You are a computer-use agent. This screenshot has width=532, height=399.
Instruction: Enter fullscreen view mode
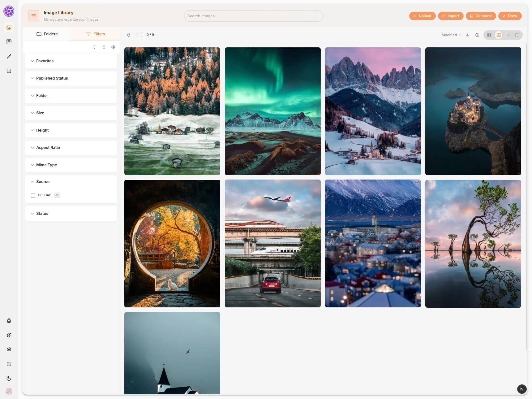click(517, 35)
